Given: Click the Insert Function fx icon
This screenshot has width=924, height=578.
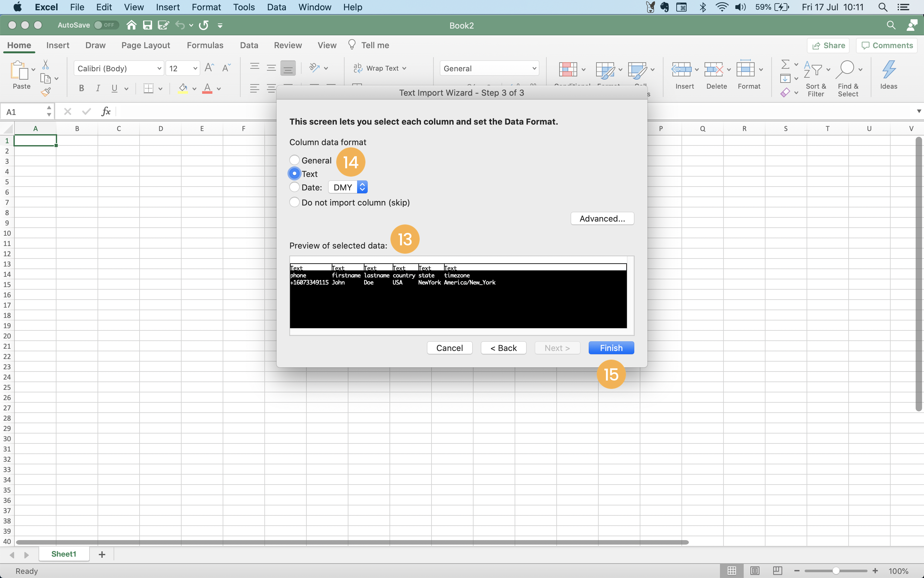Looking at the screenshot, I should click(x=106, y=111).
